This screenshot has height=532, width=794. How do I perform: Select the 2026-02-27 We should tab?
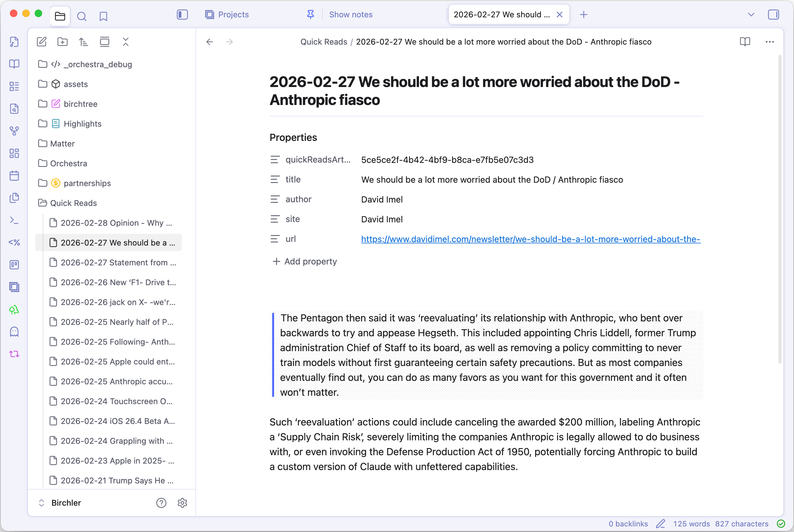click(501, 15)
